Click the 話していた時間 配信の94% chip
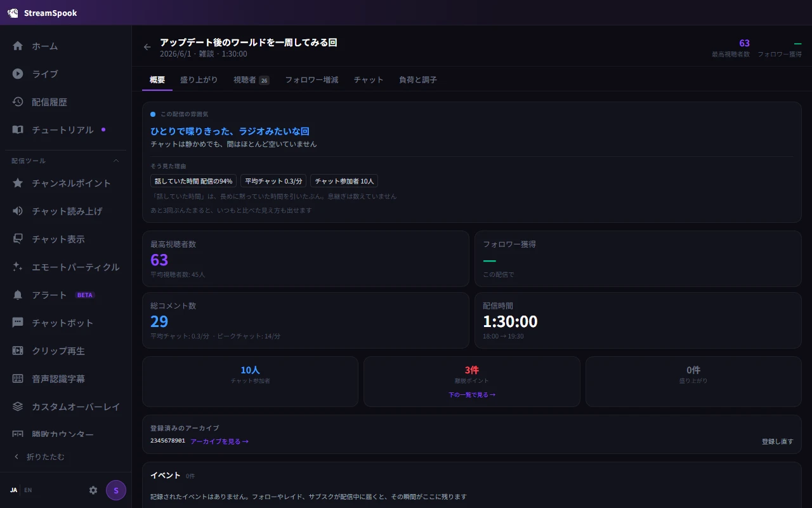Image resolution: width=812 pixels, height=508 pixels. click(x=193, y=181)
